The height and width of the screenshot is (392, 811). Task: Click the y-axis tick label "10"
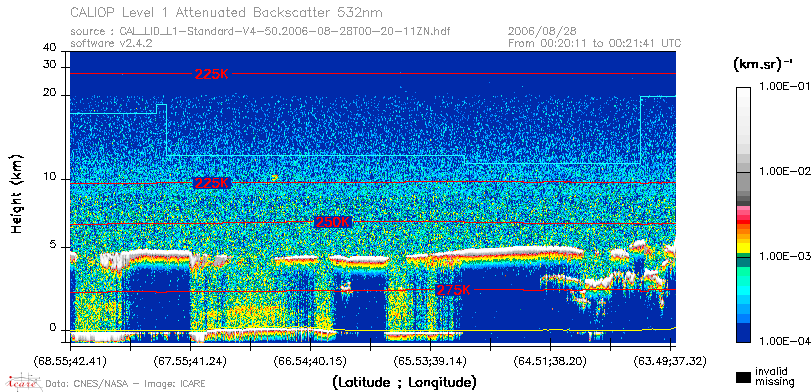coord(50,177)
